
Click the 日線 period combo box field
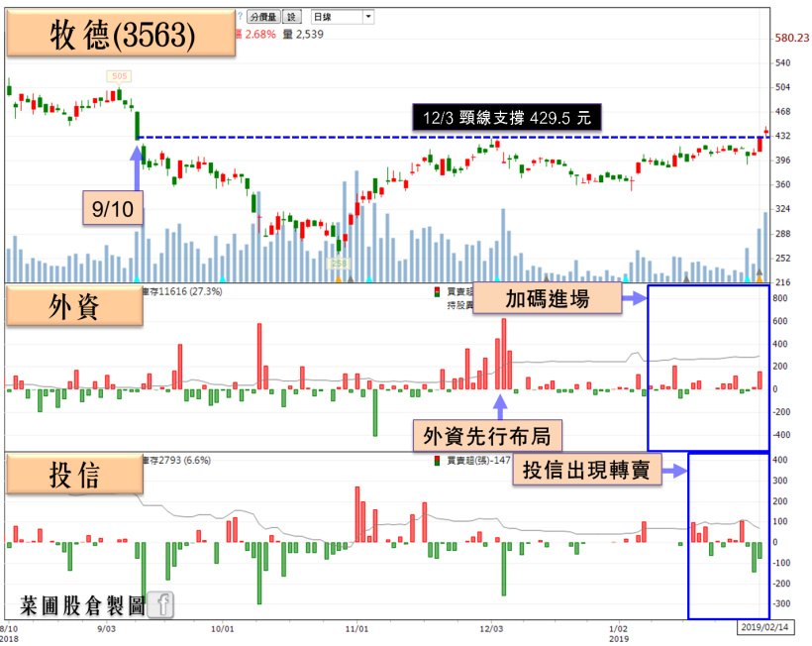[x=342, y=17]
